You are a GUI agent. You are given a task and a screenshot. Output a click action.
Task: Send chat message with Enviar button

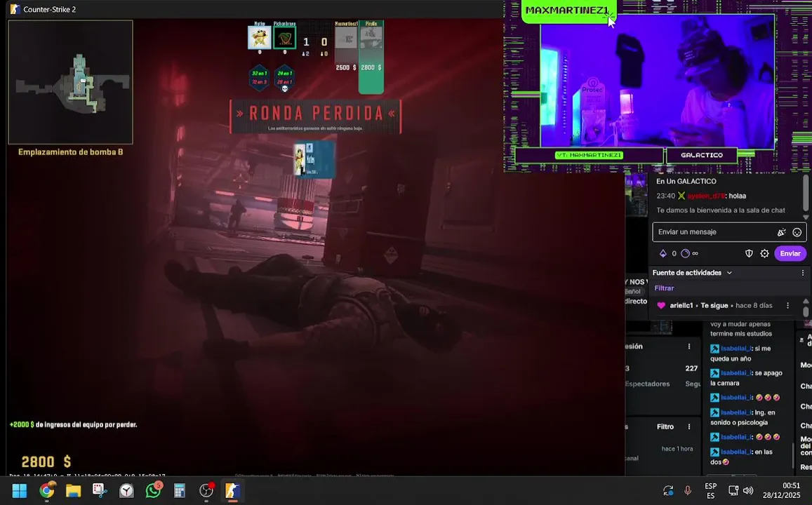[790, 253]
